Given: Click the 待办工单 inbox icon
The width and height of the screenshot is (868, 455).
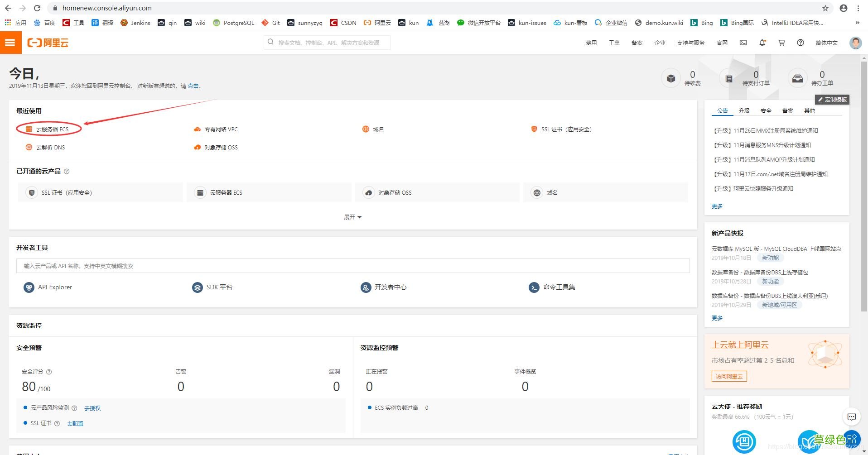Looking at the screenshot, I should click(x=797, y=78).
